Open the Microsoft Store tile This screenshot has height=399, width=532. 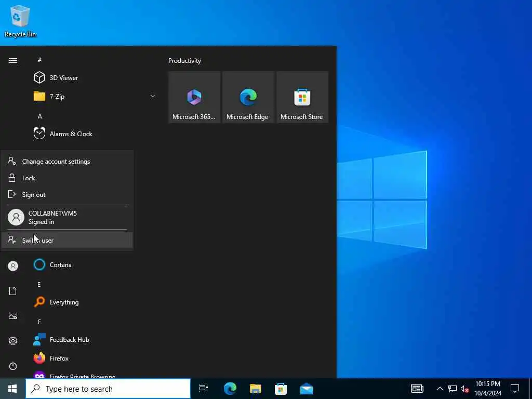[x=302, y=97]
